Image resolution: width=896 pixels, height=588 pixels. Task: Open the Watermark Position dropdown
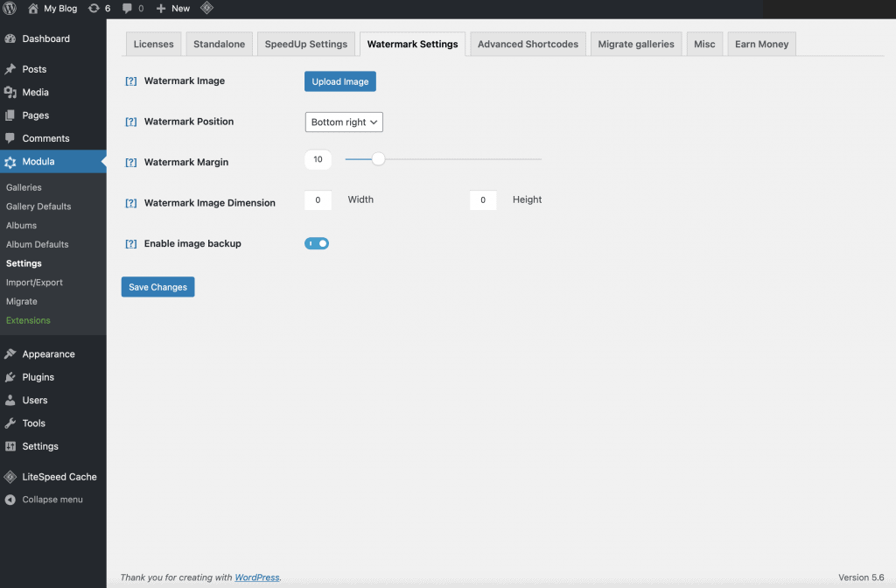(x=344, y=122)
